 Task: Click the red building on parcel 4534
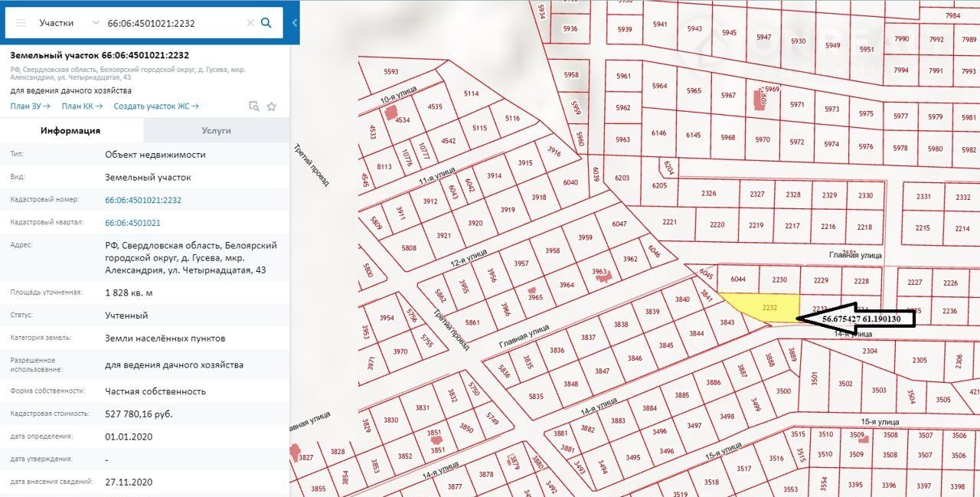392,112
